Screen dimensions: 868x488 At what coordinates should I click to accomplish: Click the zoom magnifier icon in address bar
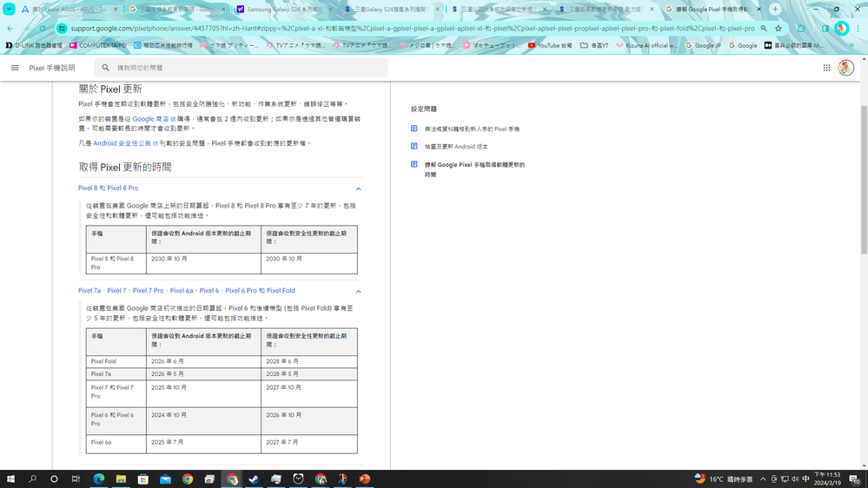pyautogui.click(x=764, y=28)
